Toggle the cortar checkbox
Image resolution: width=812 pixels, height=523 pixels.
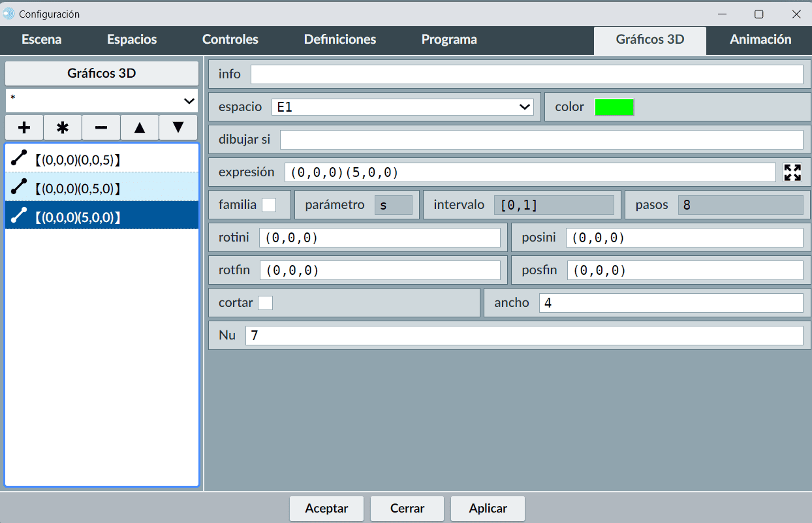[265, 303]
